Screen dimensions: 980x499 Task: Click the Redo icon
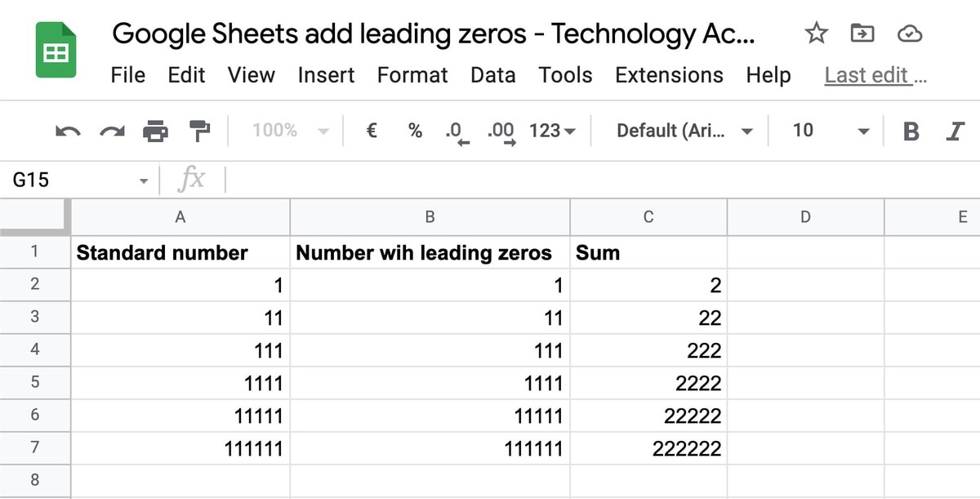(x=112, y=130)
